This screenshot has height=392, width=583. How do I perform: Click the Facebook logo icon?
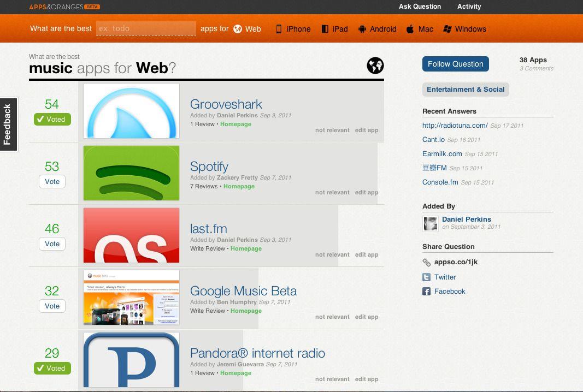pyautogui.click(x=427, y=292)
